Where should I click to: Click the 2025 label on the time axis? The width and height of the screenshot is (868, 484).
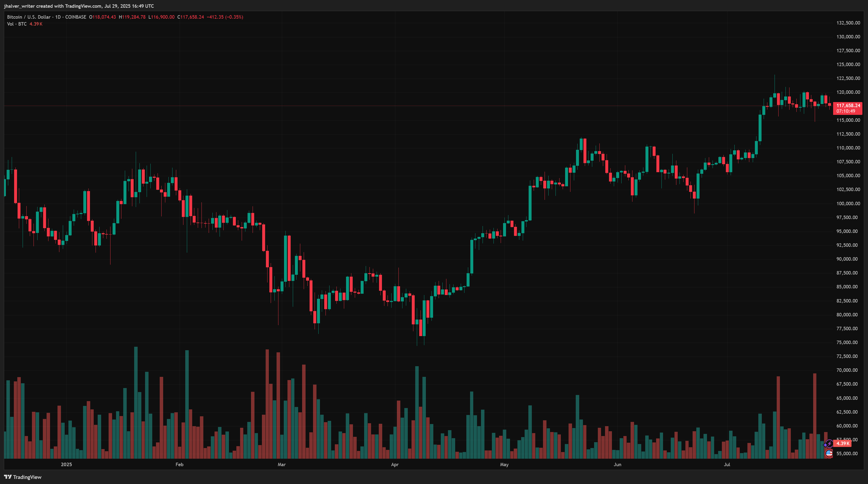click(x=66, y=465)
